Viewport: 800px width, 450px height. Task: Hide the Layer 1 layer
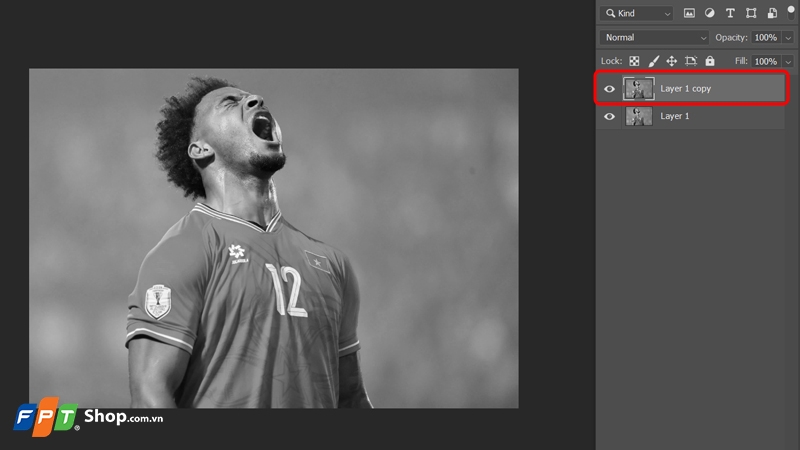(609, 116)
